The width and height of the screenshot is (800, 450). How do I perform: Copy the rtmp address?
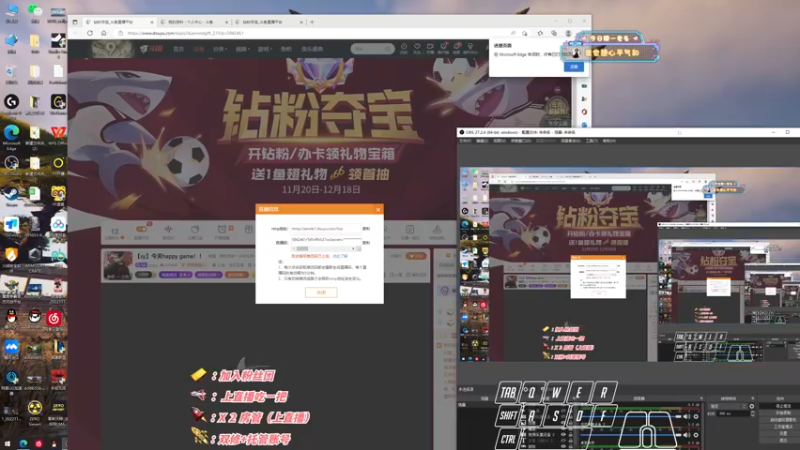366,229
